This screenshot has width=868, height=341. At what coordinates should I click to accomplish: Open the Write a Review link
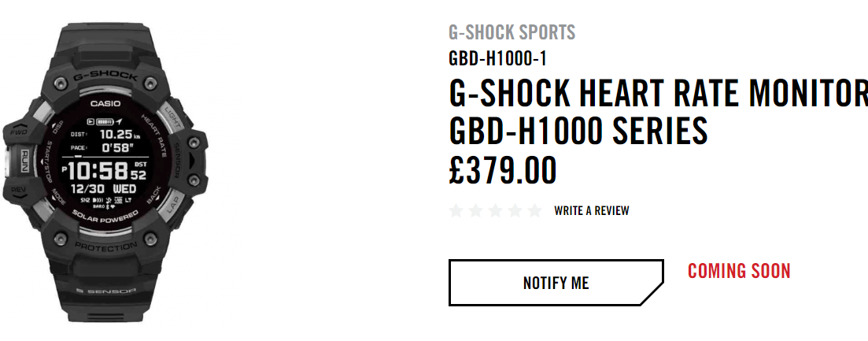(591, 210)
